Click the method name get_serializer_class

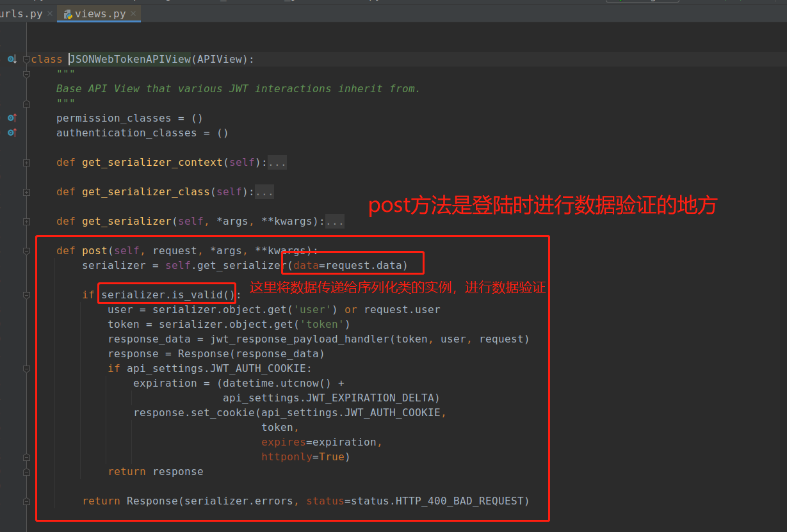point(146,192)
